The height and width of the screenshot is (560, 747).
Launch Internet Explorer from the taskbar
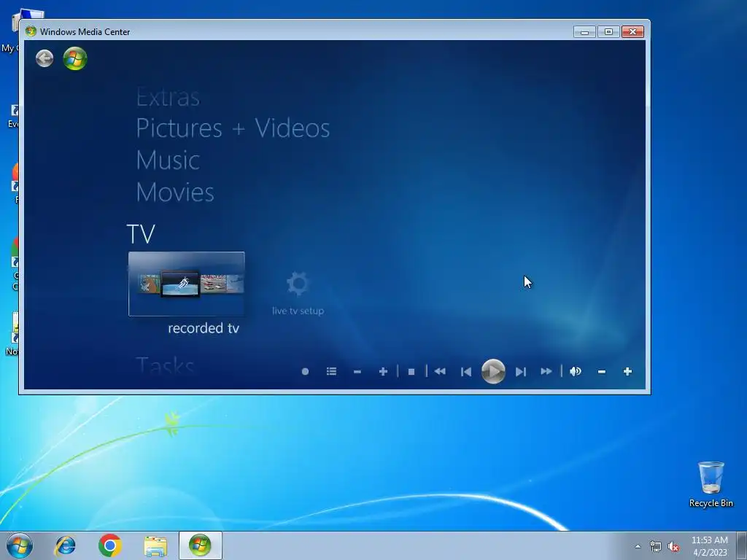coord(65,545)
